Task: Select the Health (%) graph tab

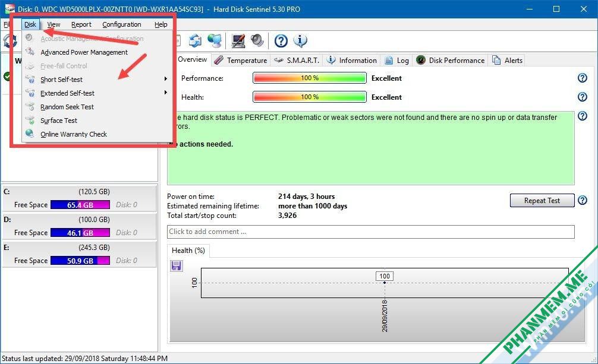Action: click(188, 251)
